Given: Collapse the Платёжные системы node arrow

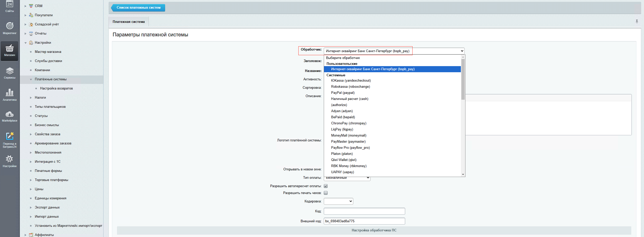Looking at the screenshot, I should point(31,79).
